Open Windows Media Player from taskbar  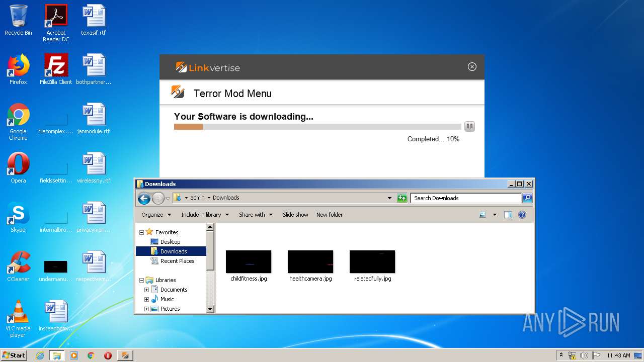point(74,355)
